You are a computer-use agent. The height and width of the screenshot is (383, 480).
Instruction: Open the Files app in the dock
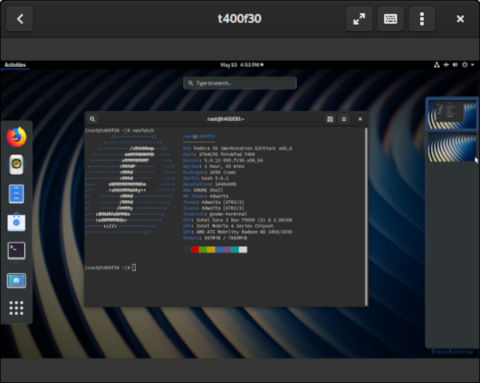pos(16,194)
